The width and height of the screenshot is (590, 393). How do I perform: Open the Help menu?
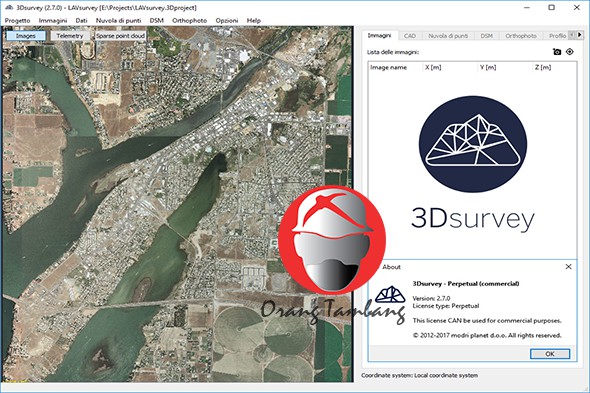coord(254,20)
